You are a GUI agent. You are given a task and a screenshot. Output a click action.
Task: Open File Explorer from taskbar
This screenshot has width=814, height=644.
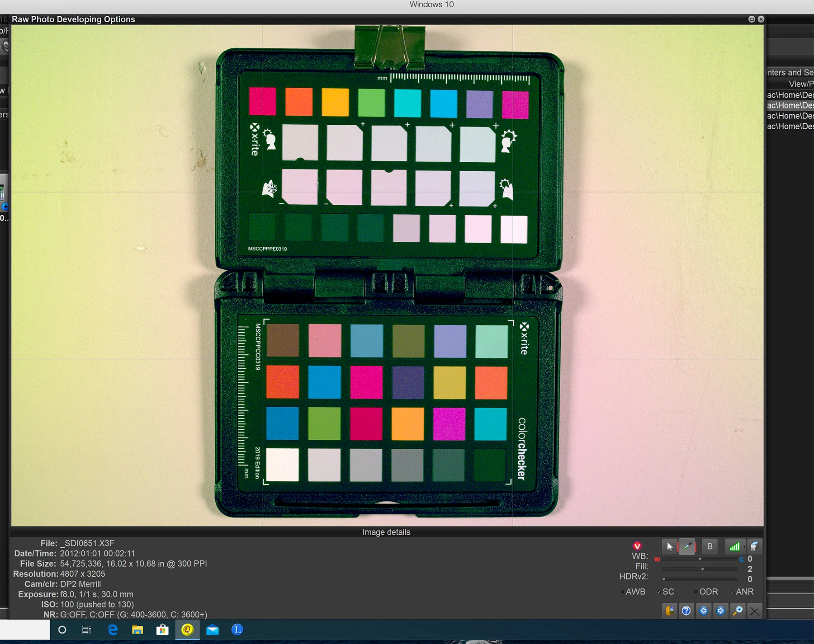pyautogui.click(x=137, y=630)
